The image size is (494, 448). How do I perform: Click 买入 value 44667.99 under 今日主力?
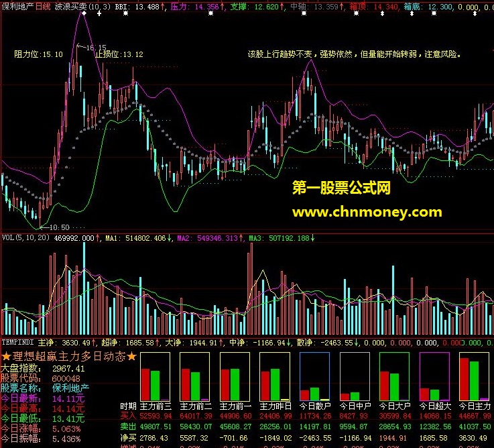click(x=475, y=416)
